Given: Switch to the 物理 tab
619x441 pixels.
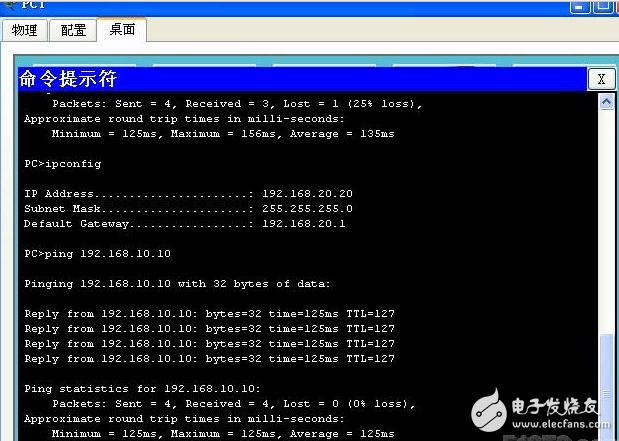Looking at the screenshot, I should 24,30.
